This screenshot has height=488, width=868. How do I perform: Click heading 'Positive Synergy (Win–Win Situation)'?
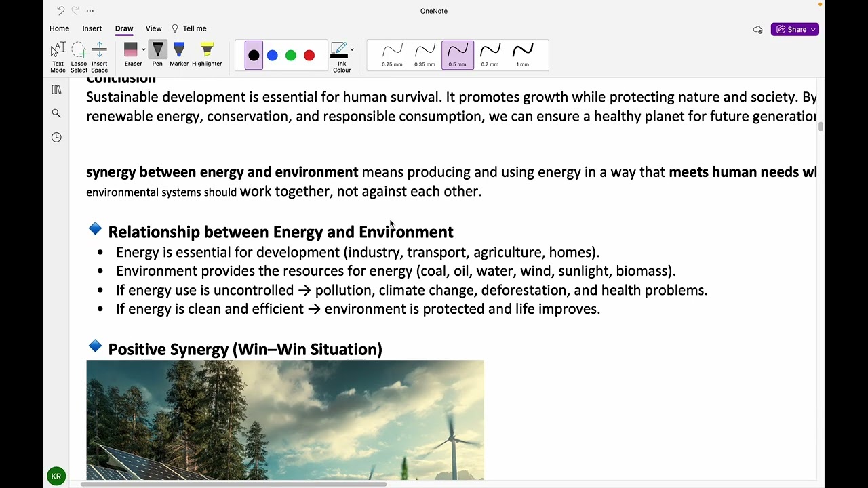pyautogui.click(x=245, y=349)
